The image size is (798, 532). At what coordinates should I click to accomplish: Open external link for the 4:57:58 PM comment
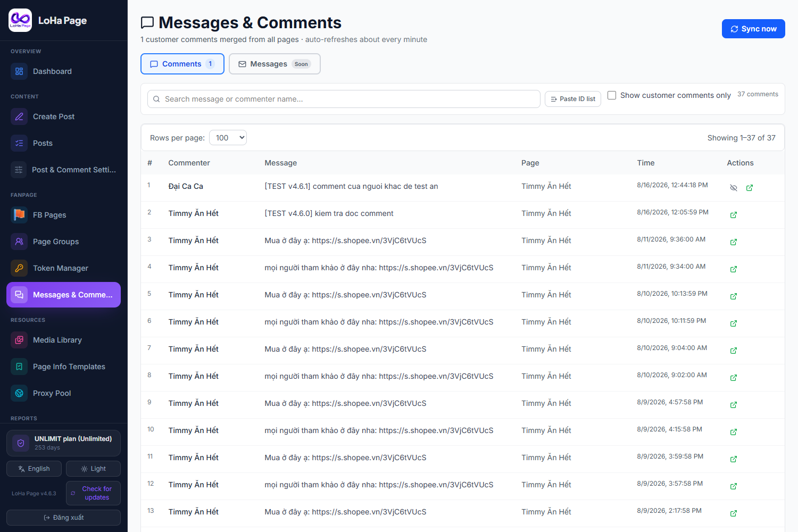(x=734, y=405)
